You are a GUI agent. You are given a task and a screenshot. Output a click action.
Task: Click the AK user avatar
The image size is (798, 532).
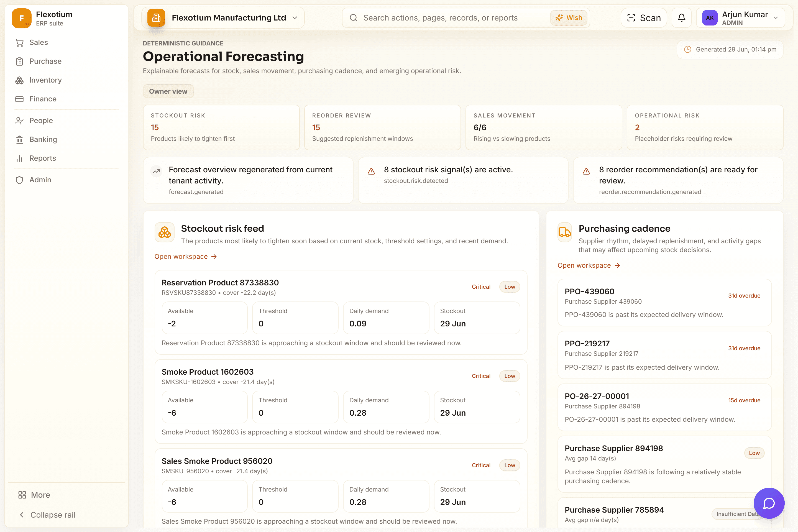710,18
